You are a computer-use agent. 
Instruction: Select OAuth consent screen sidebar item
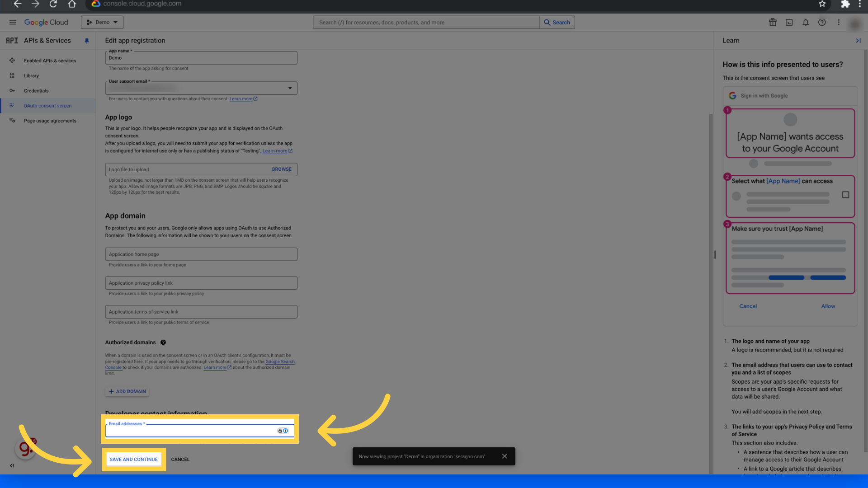[48, 106]
